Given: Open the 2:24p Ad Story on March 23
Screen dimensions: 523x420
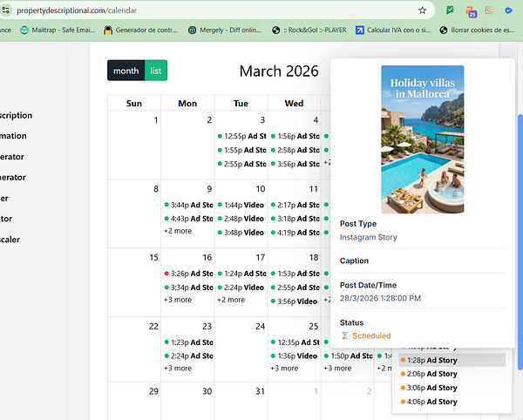Looking at the screenshot, I should pyautogui.click(x=188, y=356).
